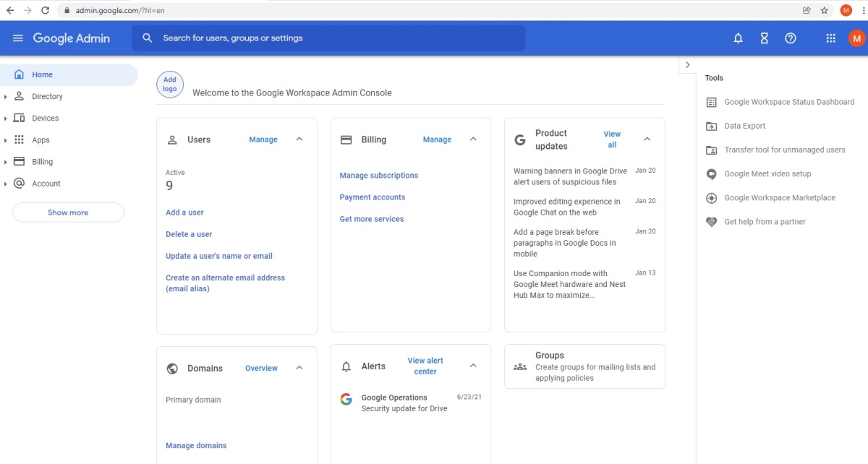Image resolution: width=868 pixels, height=464 pixels.
Task: Expand the Account tree arrow
Action: click(x=6, y=184)
